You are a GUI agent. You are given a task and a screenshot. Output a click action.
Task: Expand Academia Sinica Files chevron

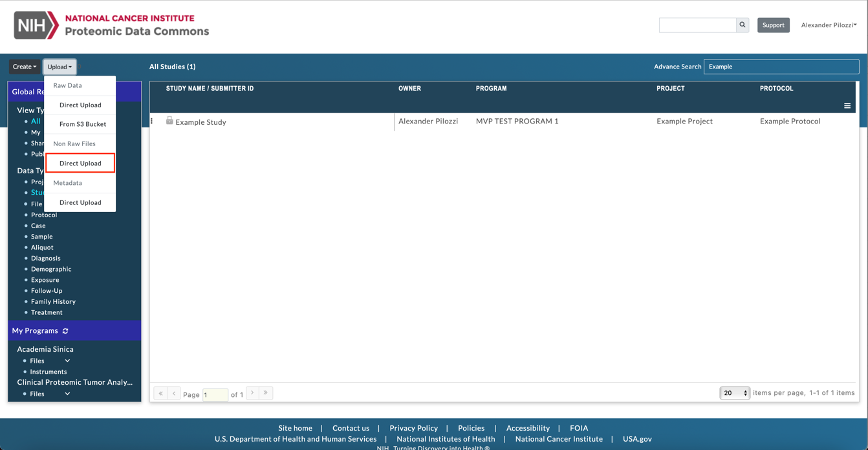click(67, 361)
